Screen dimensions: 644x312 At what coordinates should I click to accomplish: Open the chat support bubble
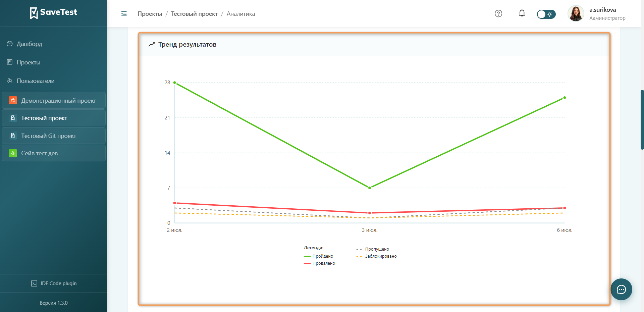click(621, 289)
